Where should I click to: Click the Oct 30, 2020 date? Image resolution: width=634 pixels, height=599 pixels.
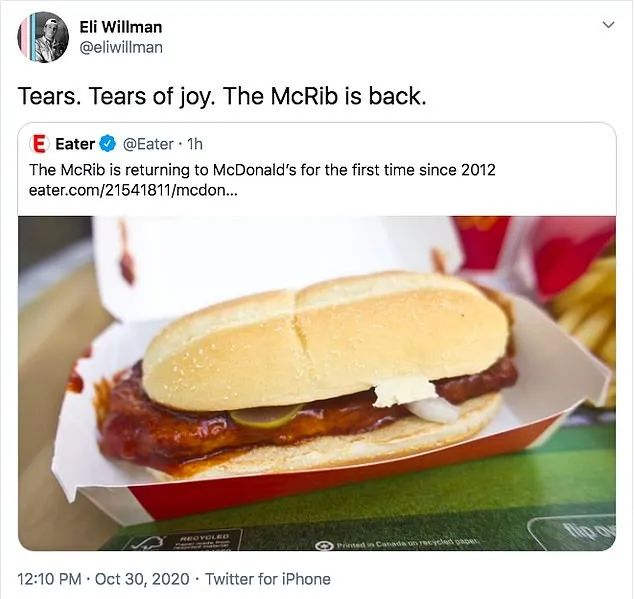[x=142, y=579]
